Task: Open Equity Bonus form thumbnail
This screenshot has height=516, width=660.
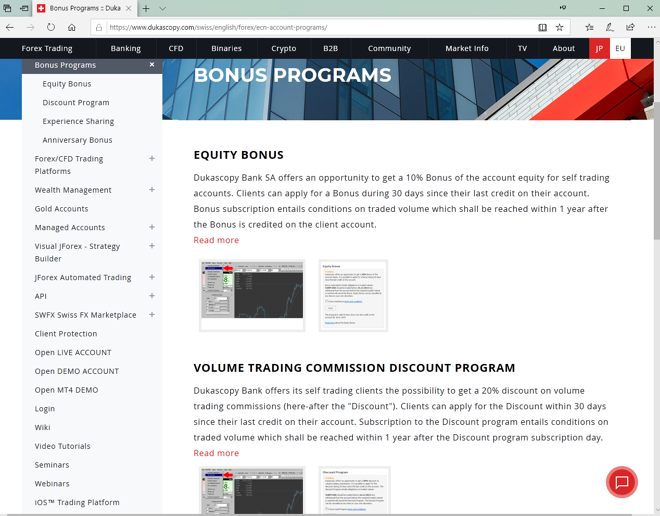Action: (353, 295)
